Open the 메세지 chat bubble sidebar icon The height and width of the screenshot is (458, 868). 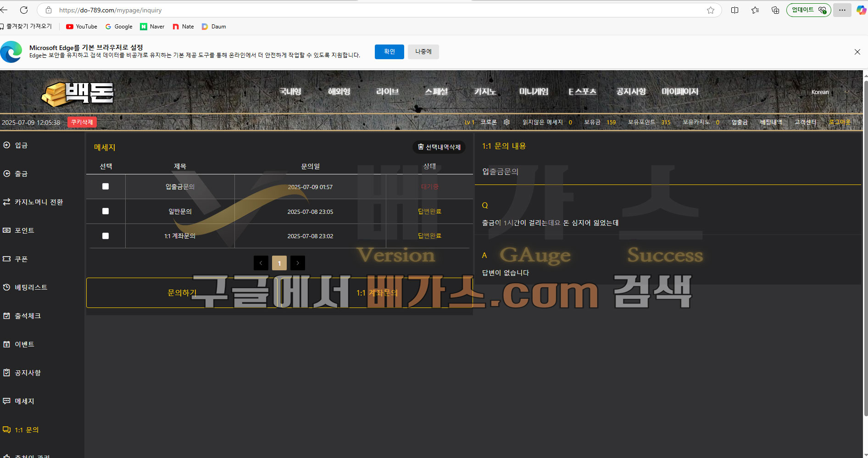pyautogui.click(x=6, y=401)
